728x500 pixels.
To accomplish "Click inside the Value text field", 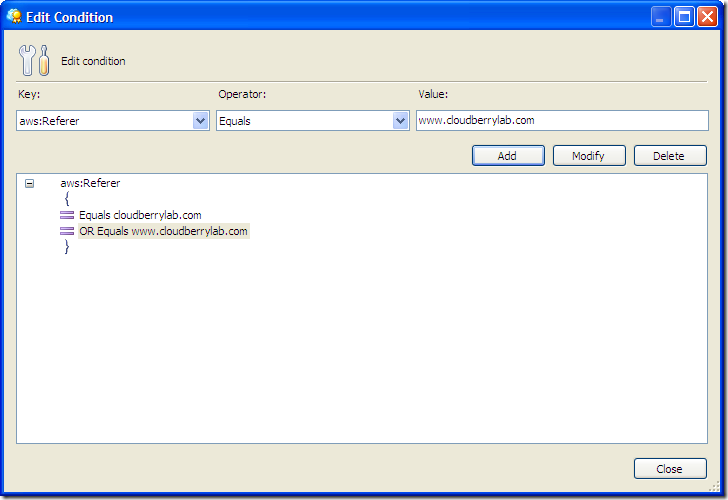I will [562, 120].
